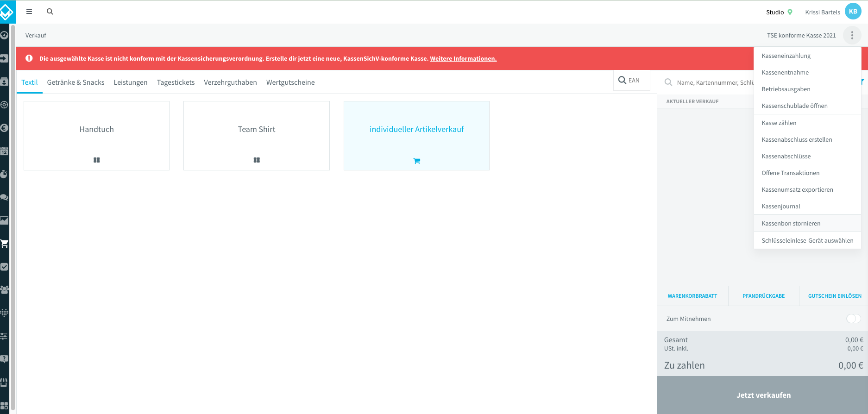Screen dimensions: 868x414
Task: Expand the Handtuch product variants tile
Action: (96, 136)
